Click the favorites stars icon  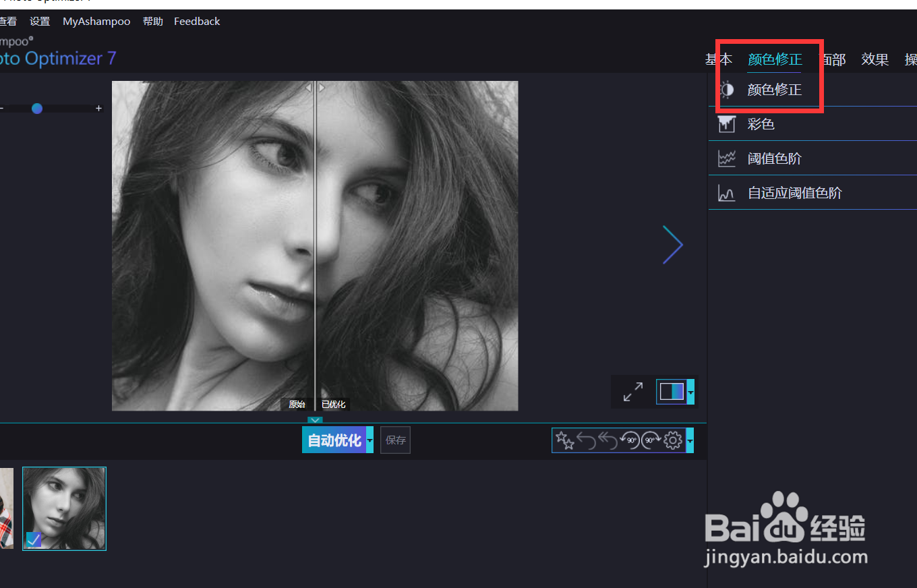coord(564,441)
